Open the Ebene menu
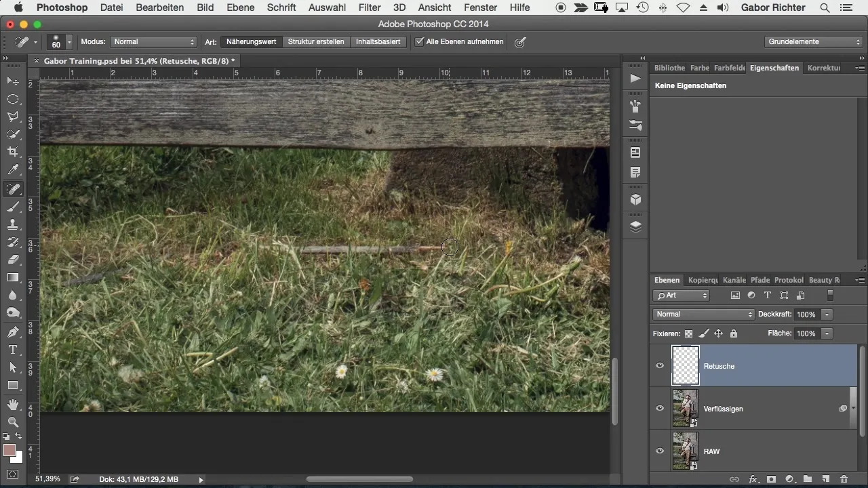Image resolution: width=868 pixels, height=488 pixels. point(241,7)
